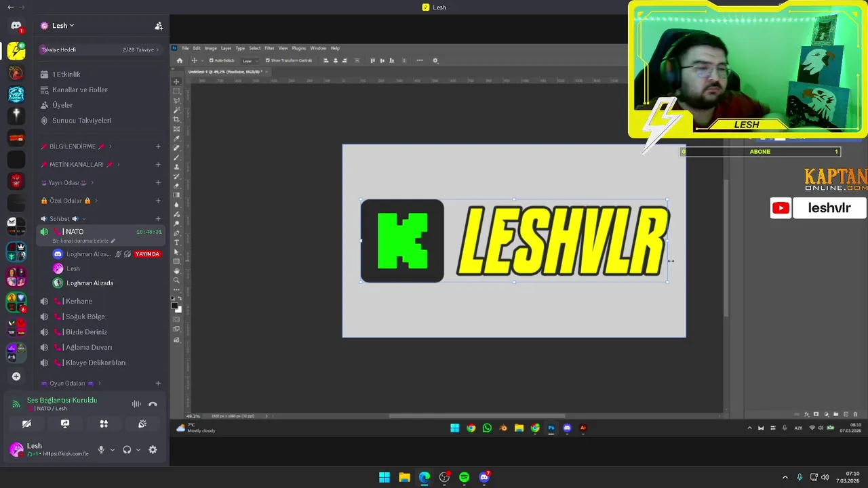This screenshot has width=868, height=488.
Task: Open microphone input options chevron
Action: (113, 449)
